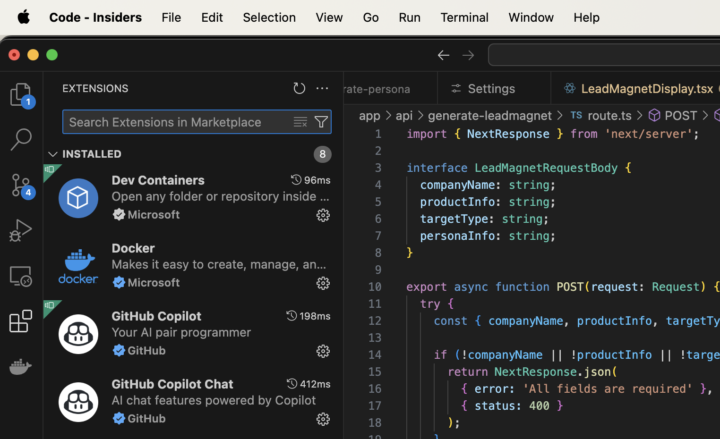This screenshot has width=720, height=439.
Task: Click line number 10 in the gutter
Action: point(375,287)
